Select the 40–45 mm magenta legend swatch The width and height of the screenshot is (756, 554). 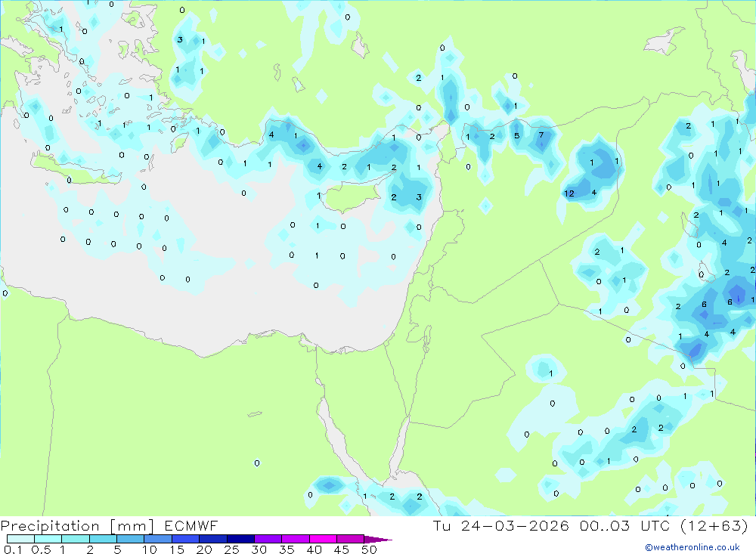point(323,539)
